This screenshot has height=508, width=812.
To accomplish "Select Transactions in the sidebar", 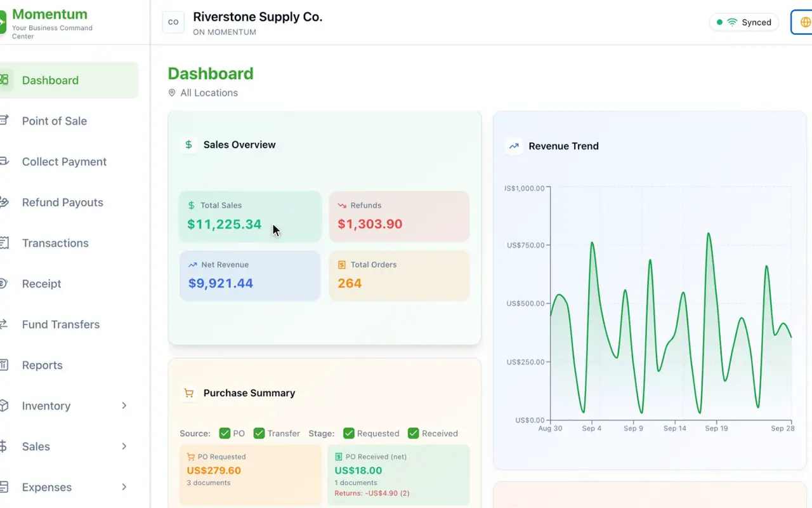I will tap(69, 243).
